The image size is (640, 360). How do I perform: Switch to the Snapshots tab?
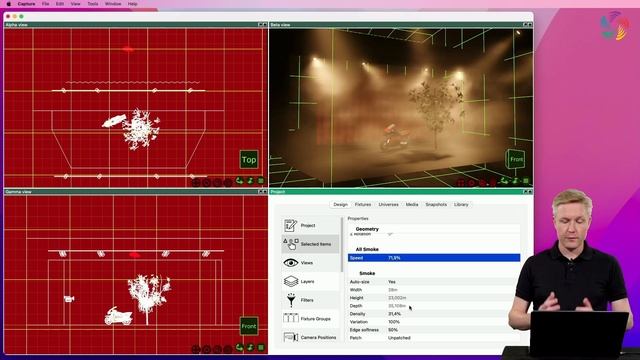pyautogui.click(x=436, y=204)
